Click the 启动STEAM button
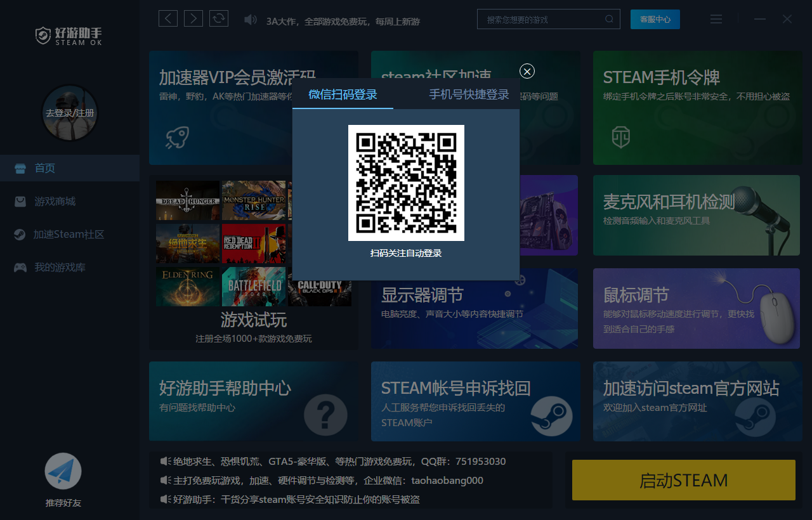 [x=684, y=480]
